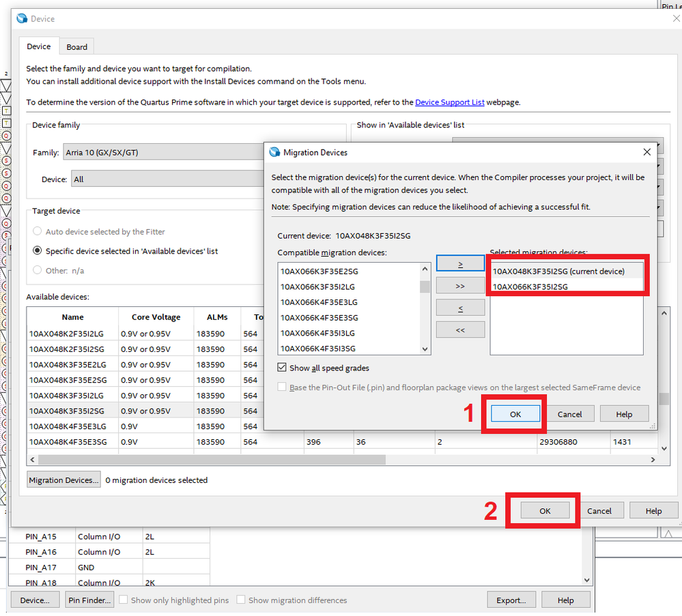Click the compatible devices list scrollbar thumb
Screen dimensions: 682x616
(x=425, y=287)
